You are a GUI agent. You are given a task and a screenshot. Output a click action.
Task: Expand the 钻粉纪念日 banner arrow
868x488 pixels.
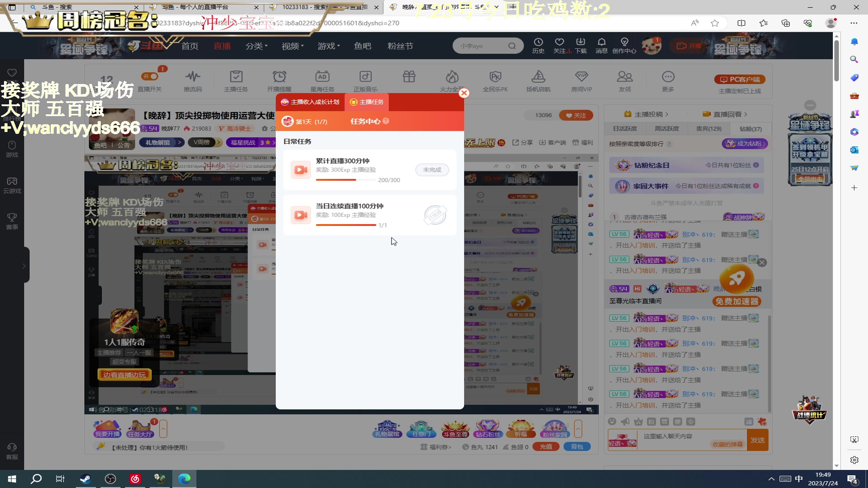coord(756,165)
